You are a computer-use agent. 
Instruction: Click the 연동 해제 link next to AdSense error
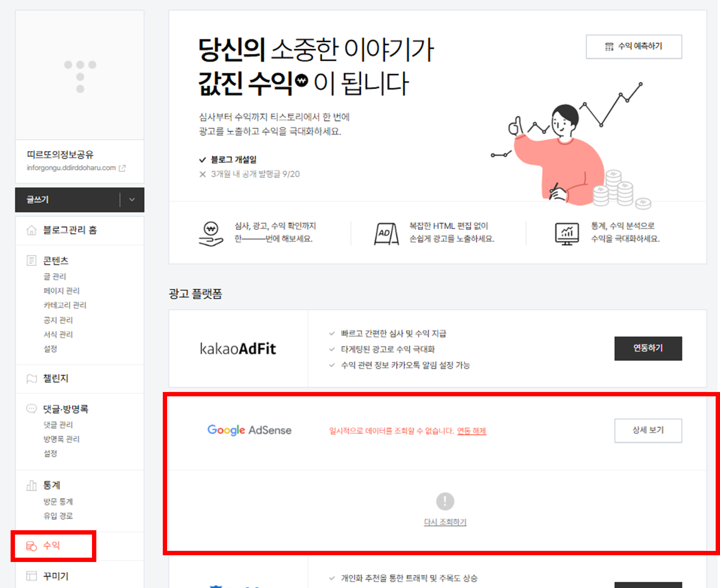click(x=472, y=431)
